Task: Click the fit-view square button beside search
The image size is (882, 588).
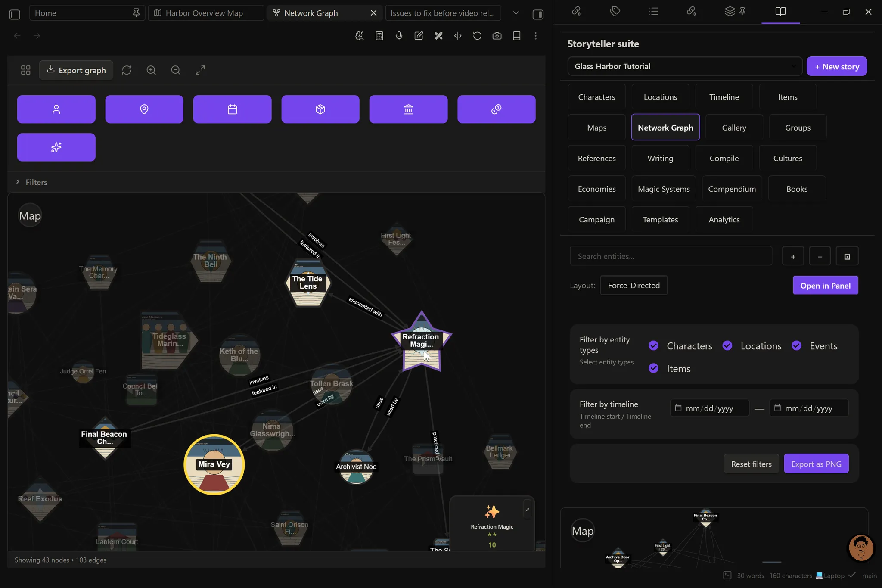Action: click(x=847, y=256)
